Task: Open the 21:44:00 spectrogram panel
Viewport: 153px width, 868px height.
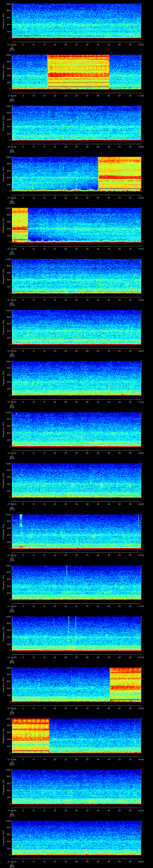Action: [76, 786]
